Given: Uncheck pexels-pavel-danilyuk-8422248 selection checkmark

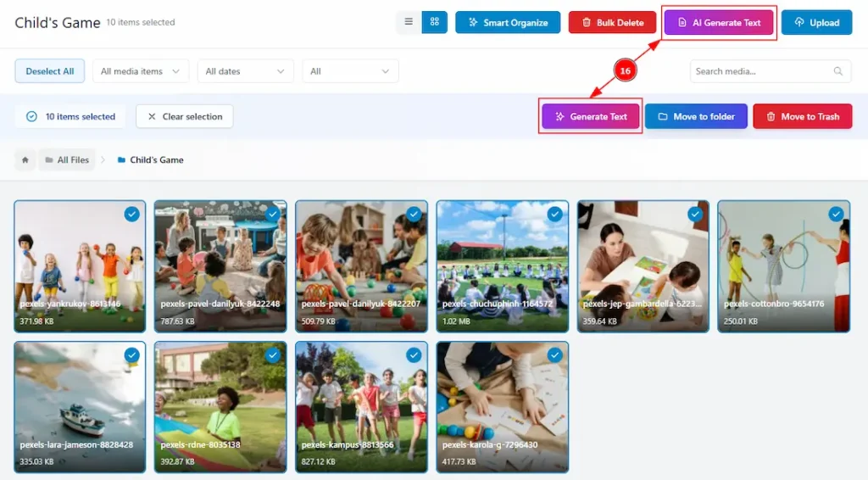Looking at the screenshot, I should [x=272, y=215].
